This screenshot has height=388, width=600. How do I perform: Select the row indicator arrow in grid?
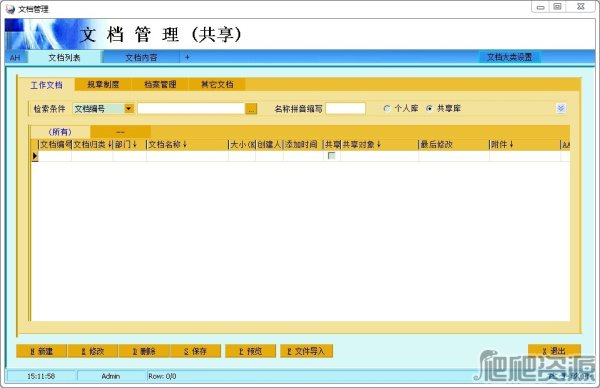click(35, 156)
